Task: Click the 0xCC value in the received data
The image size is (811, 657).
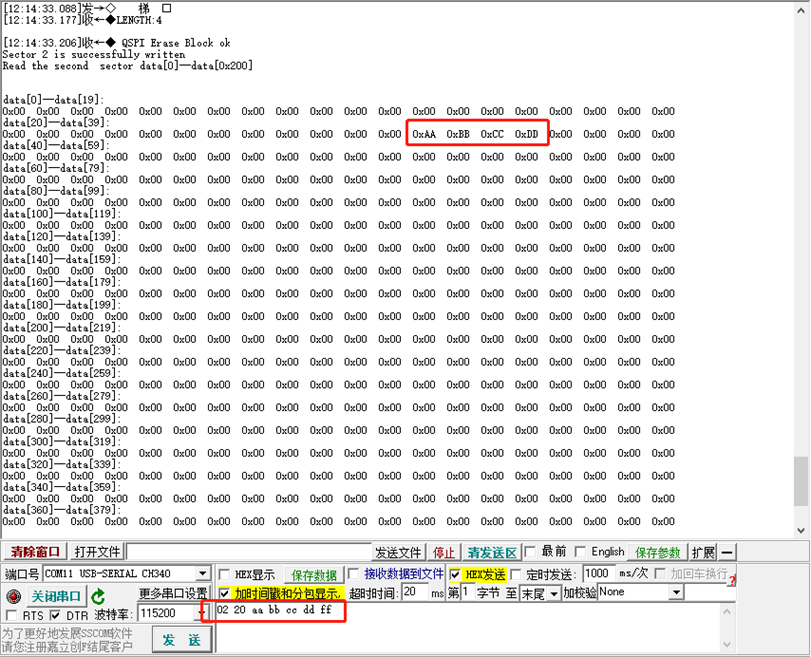Action: pyautogui.click(x=492, y=134)
